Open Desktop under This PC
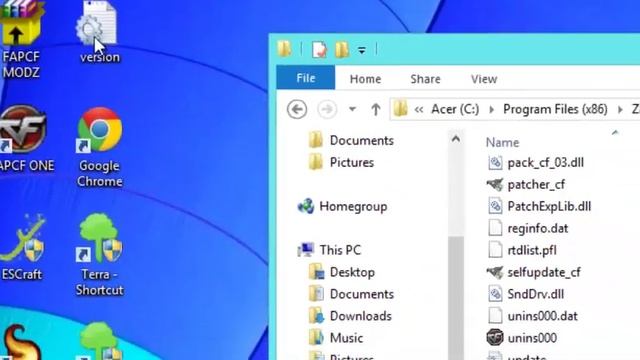Screen dimensions: 640x360 (x=352, y=272)
